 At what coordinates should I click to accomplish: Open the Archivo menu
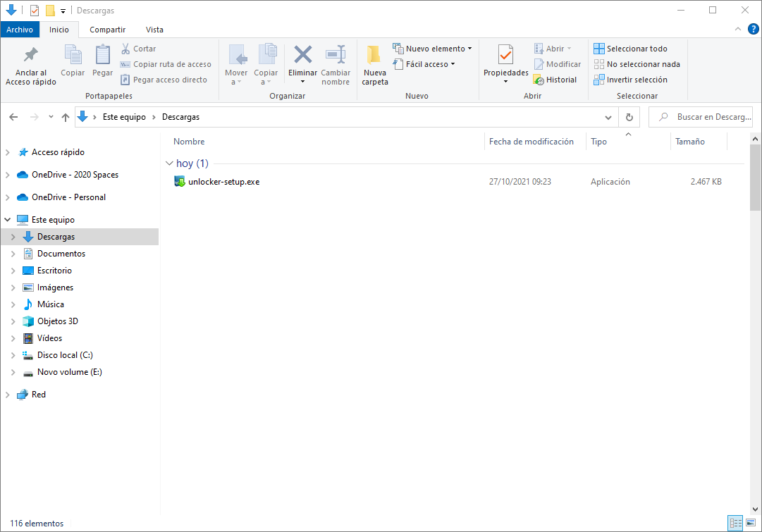[20, 30]
